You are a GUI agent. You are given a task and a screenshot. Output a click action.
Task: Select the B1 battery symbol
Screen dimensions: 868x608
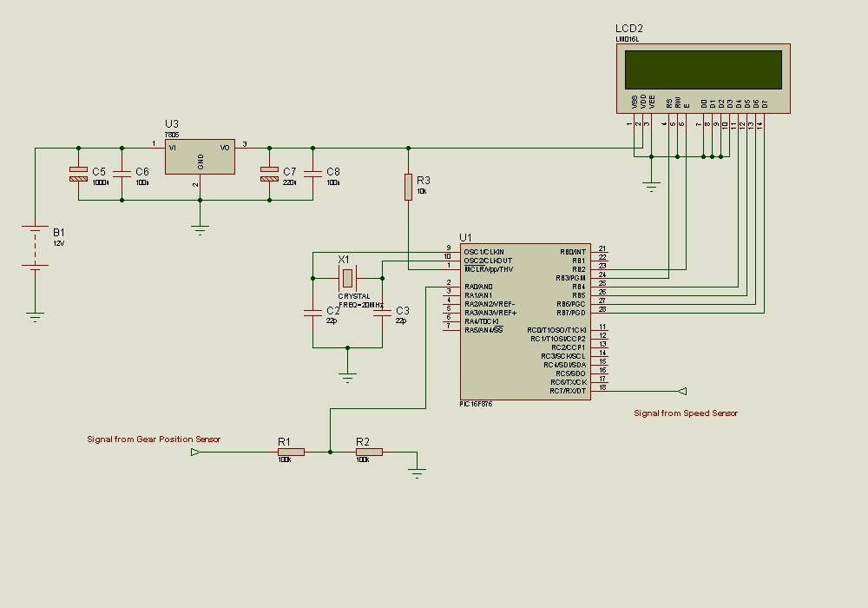pyautogui.click(x=35, y=247)
